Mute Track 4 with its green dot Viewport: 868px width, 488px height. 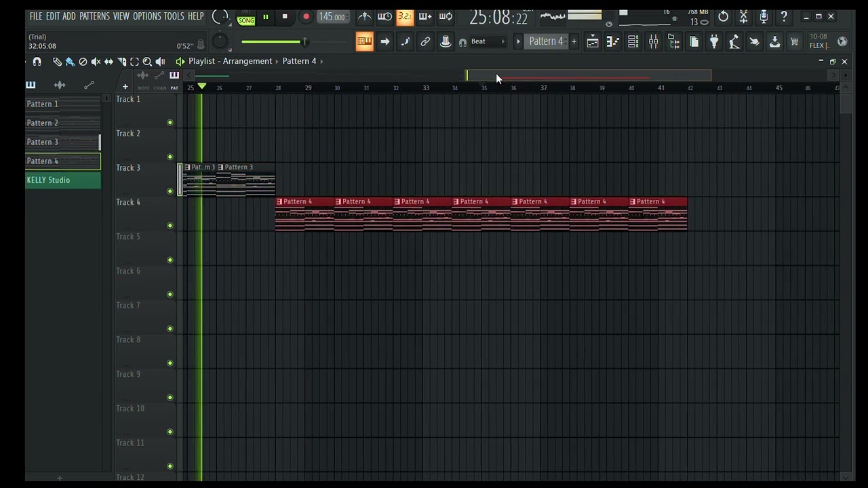pos(170,226)
